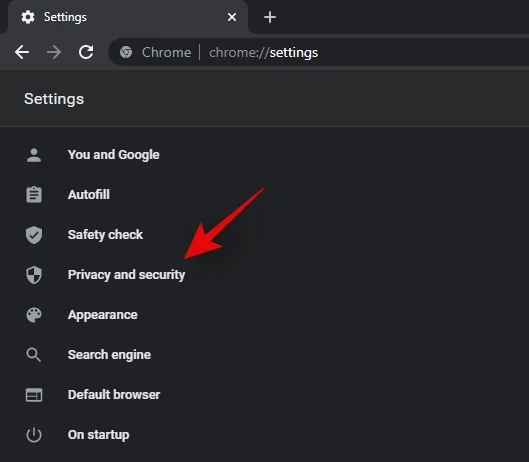
Task: Open the Appearance settings section
Action: (x=103, y=315)
